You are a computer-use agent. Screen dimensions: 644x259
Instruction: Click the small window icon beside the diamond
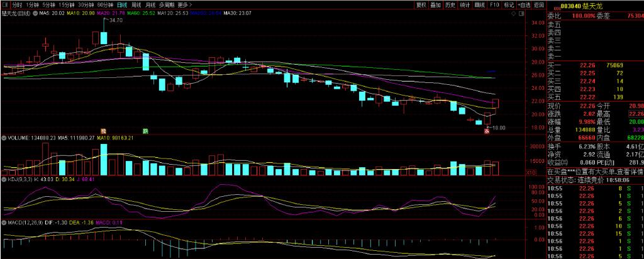pos(521,13)
